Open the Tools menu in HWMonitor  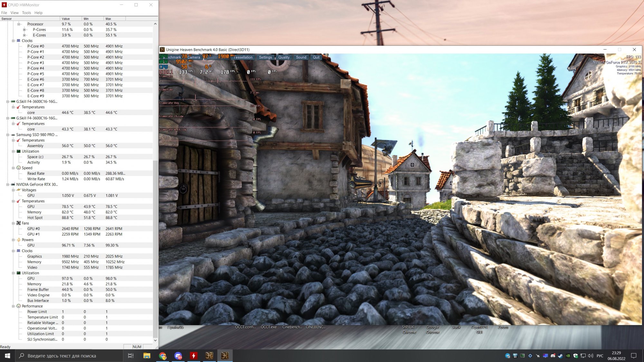(x=26, y=13)
